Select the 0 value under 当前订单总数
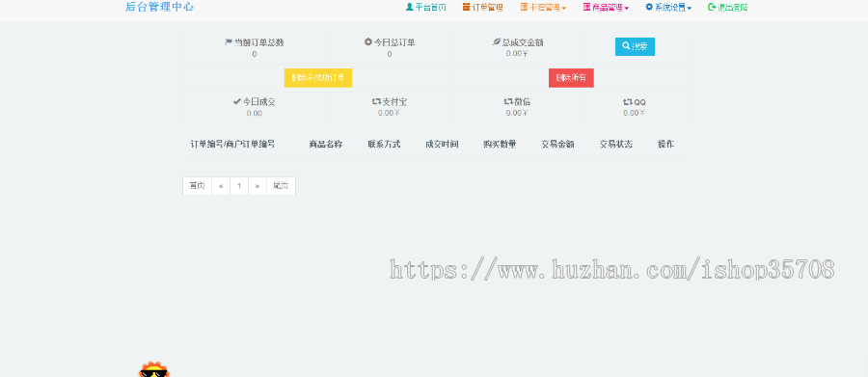Image resolution: width=868 pixels, height=377 pixels. click(x=254, y=54)
